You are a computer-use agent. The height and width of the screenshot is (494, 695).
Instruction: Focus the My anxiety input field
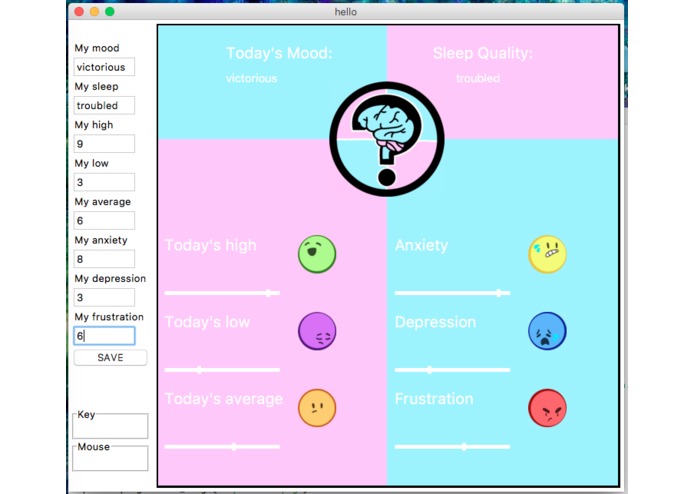tap(104, 259)
